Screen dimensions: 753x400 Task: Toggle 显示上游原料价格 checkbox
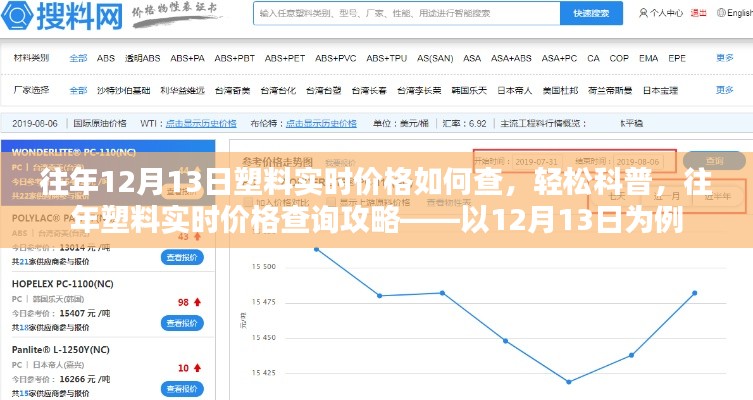[x=332, y=202]
